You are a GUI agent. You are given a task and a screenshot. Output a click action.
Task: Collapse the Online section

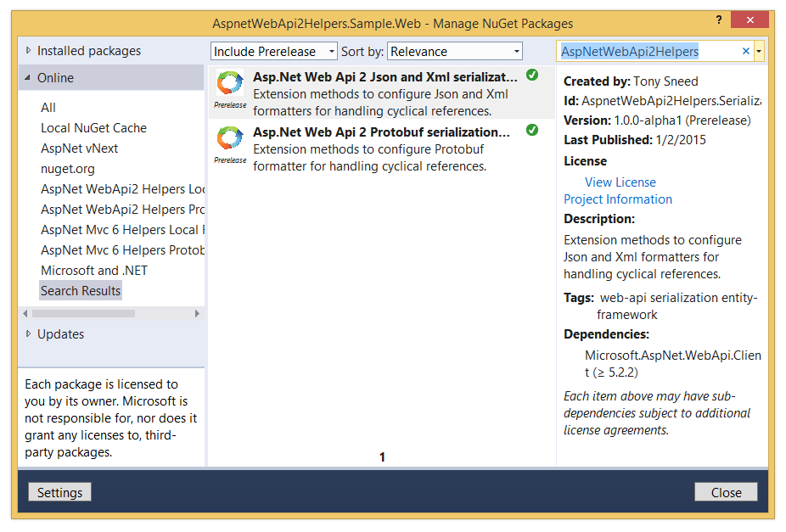(29, 78)
